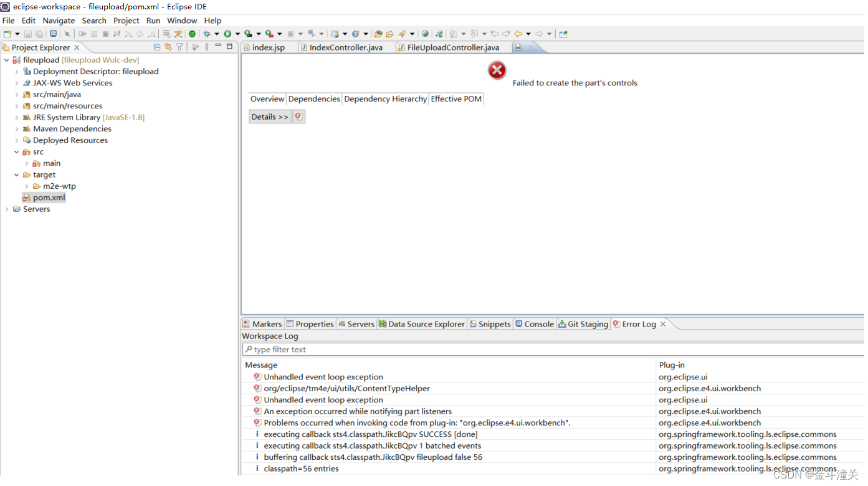868x486 pixels.
Task: Open the File menu
Action: (x=8, y=21)
